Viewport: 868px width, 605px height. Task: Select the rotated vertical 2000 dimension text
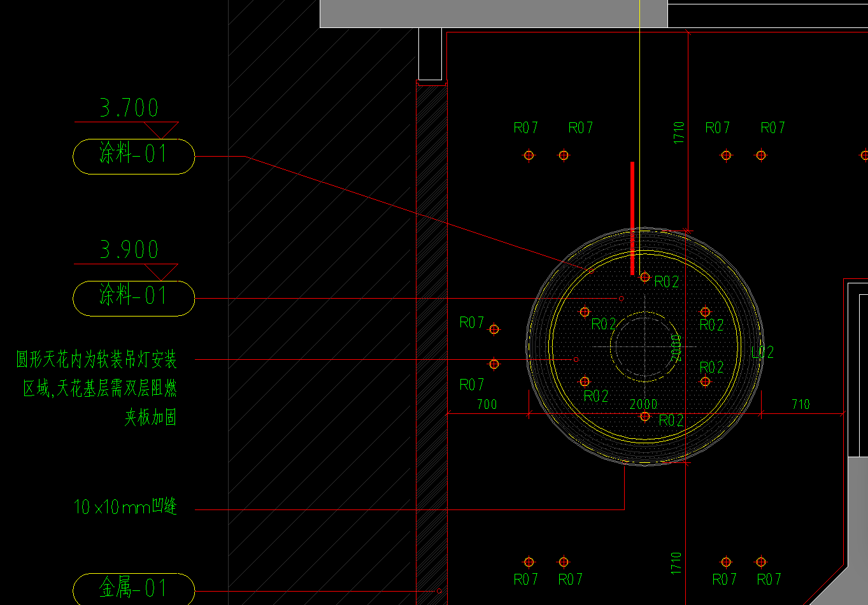[676, 348]
